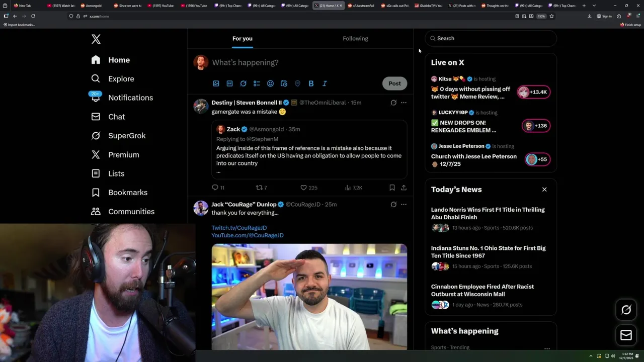This screenshot has height=362, width=644.
Task: Open SuperGrok in sidebar
Action: [119, 136]
